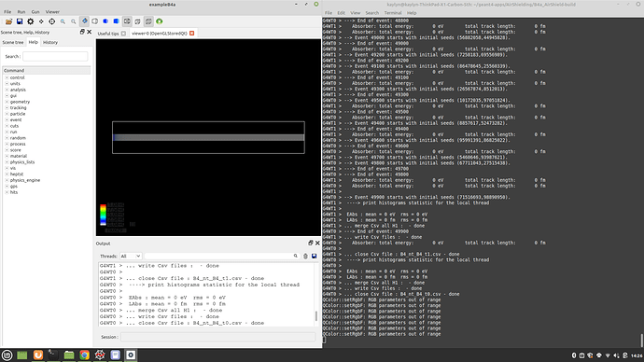Expand the run command node
This screenshot has height=362, width=644.
coord(7,132)
